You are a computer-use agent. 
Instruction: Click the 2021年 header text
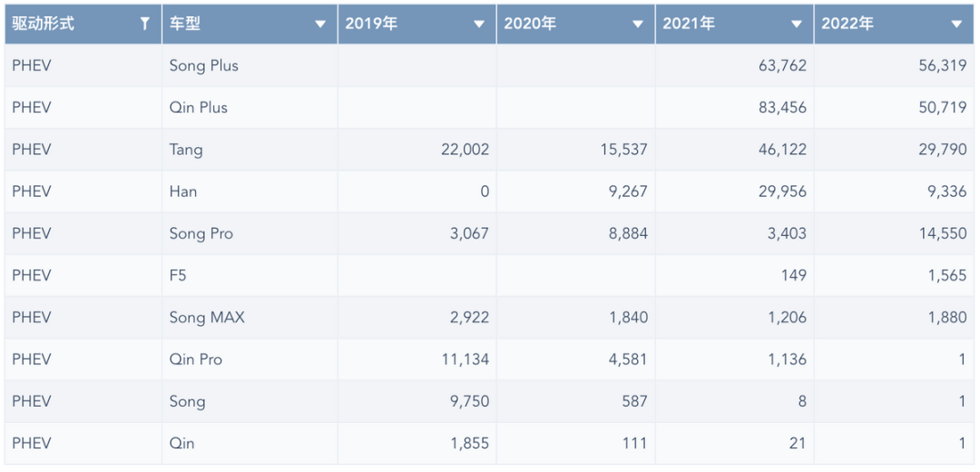click(x=689, y=24)
